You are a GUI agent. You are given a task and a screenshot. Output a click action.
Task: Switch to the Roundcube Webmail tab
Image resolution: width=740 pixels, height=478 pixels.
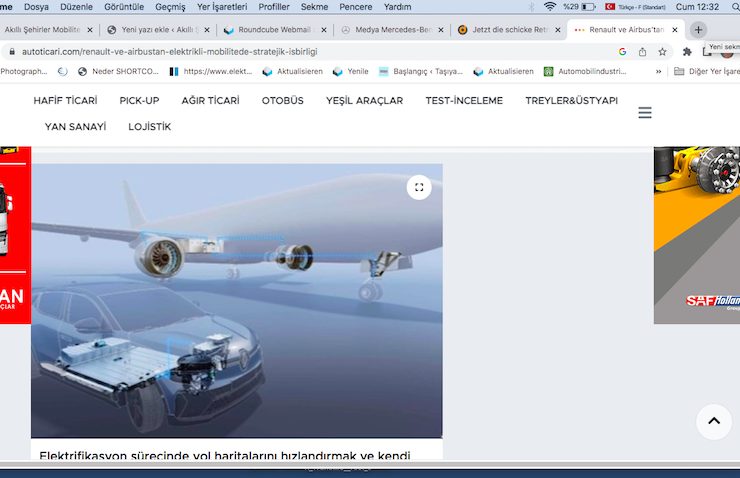point(270,30)
